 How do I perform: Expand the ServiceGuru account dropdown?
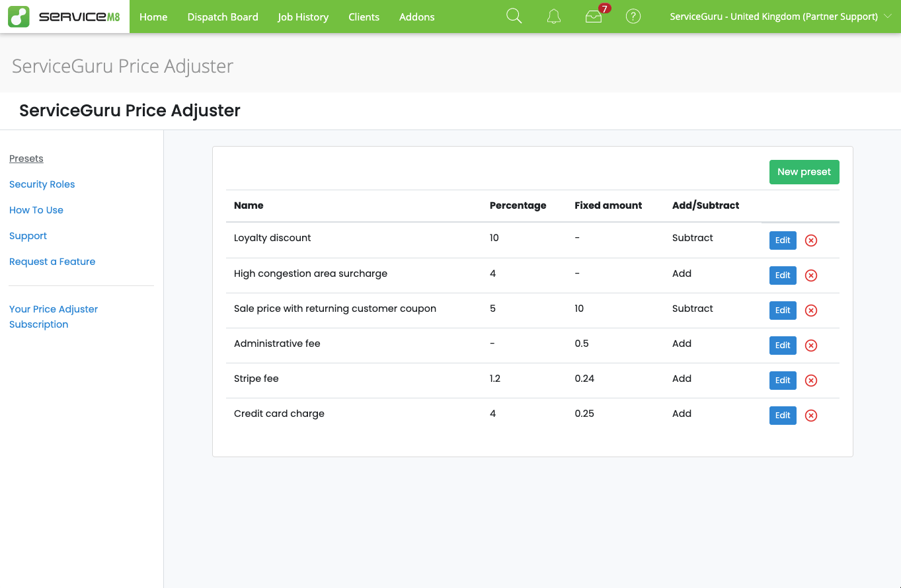[781, 17]
